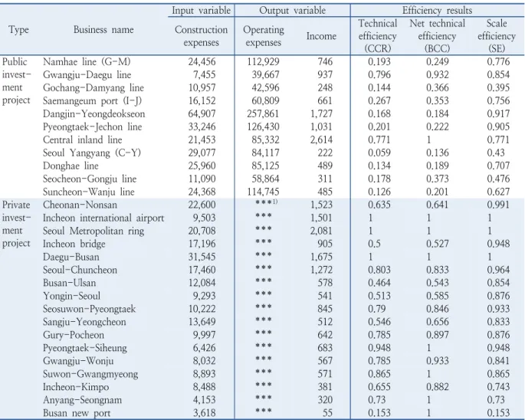Select 'Saemangeum port (I-J)' entry

pos(93,101)
